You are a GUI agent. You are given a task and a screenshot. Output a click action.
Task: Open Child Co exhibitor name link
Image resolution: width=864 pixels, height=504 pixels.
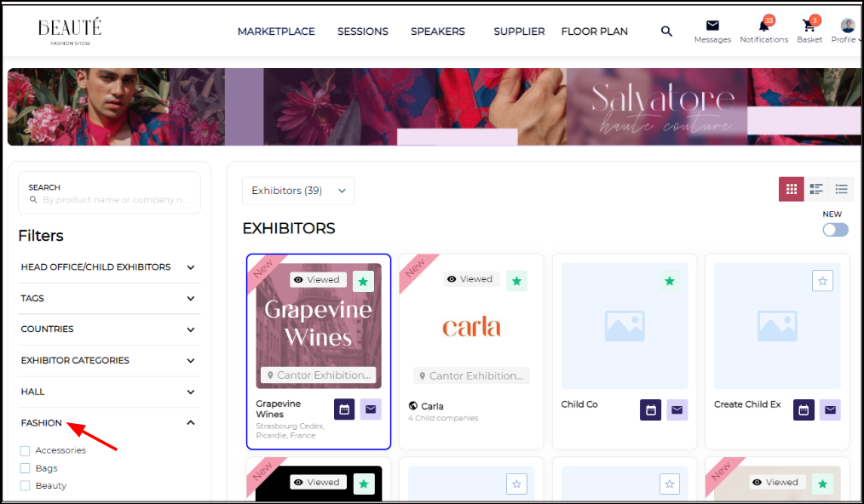click(x=579, y=404)
